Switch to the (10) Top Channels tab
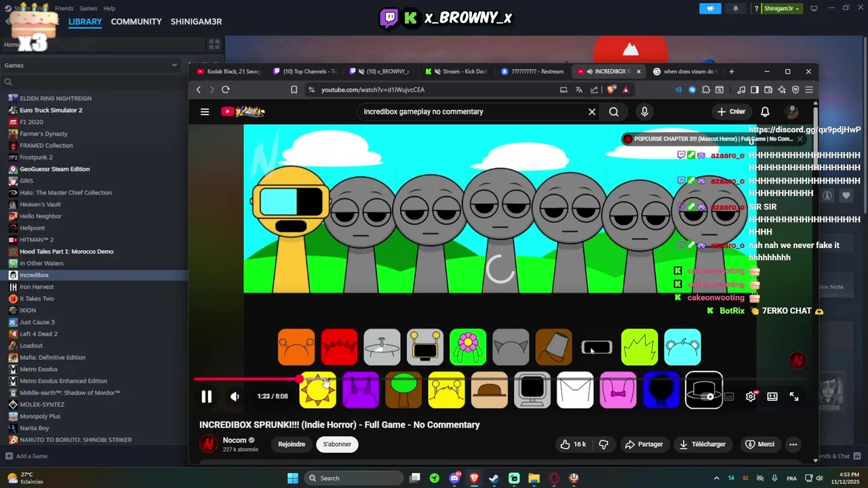The image size is (868, 488). coord(304,71)
